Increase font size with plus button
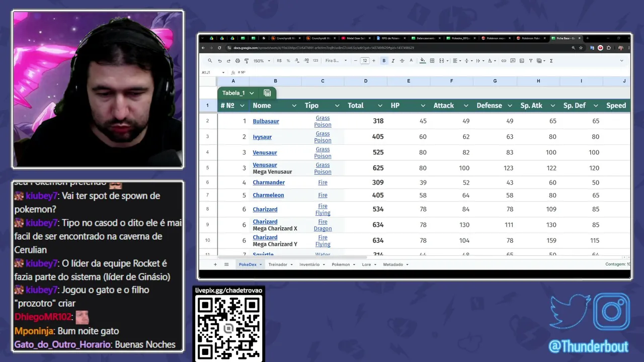Viewport: 644px width, 362px height. [x=374, y=61]
